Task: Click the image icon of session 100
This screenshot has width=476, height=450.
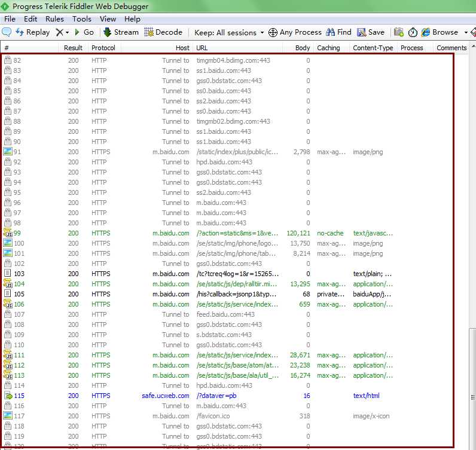Action: click(8, 243)
